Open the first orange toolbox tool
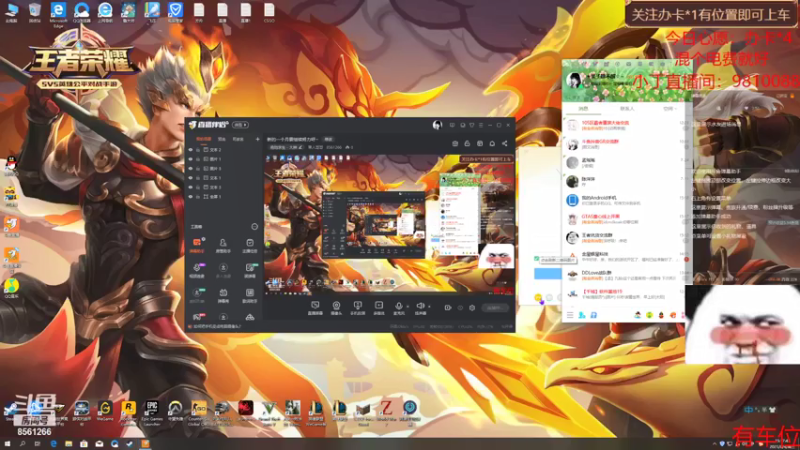This screenshot has width=800, height=450. tap(197, 245)
